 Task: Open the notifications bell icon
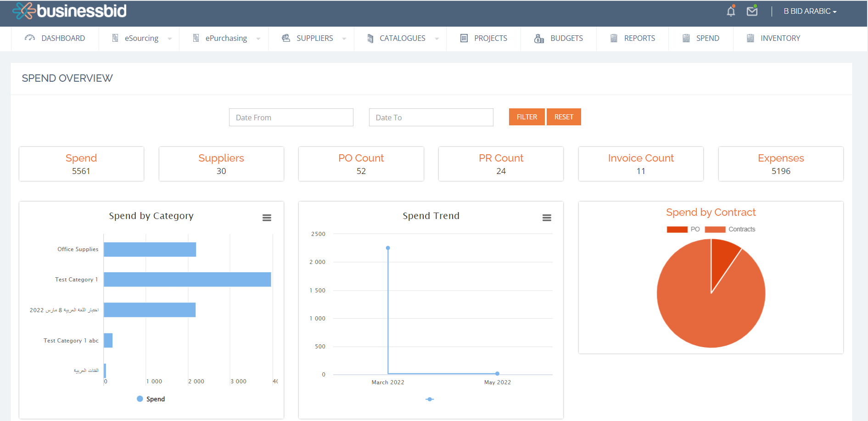(x=731, y=11)
